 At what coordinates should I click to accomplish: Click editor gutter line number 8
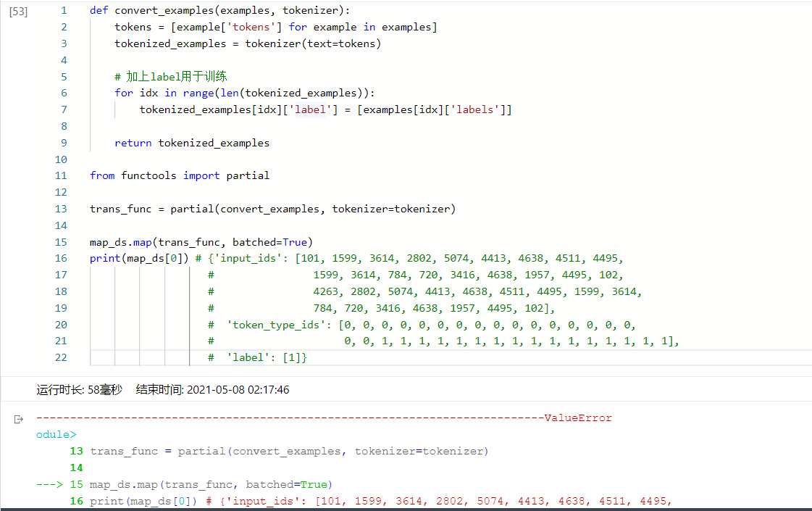pos(64,126)
